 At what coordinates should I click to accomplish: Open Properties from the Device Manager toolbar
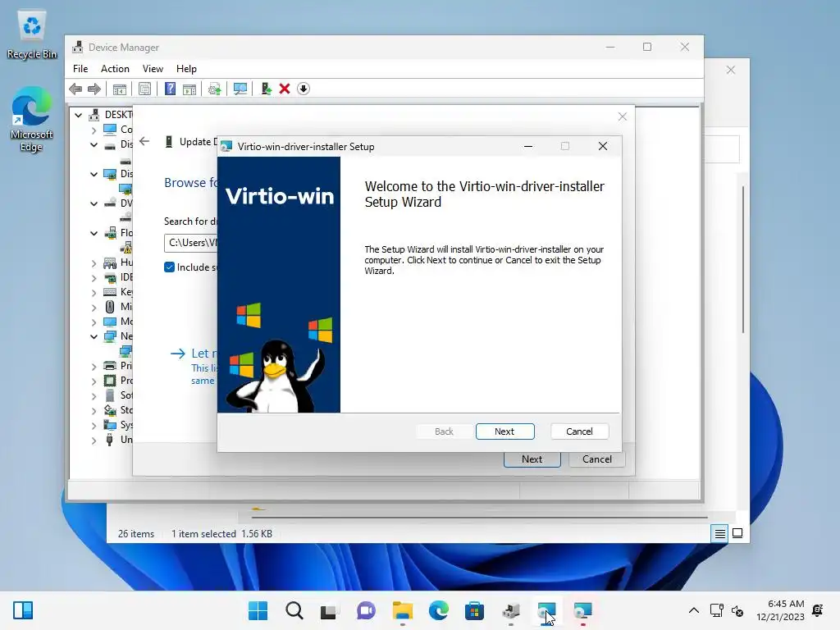coord(144,89)
